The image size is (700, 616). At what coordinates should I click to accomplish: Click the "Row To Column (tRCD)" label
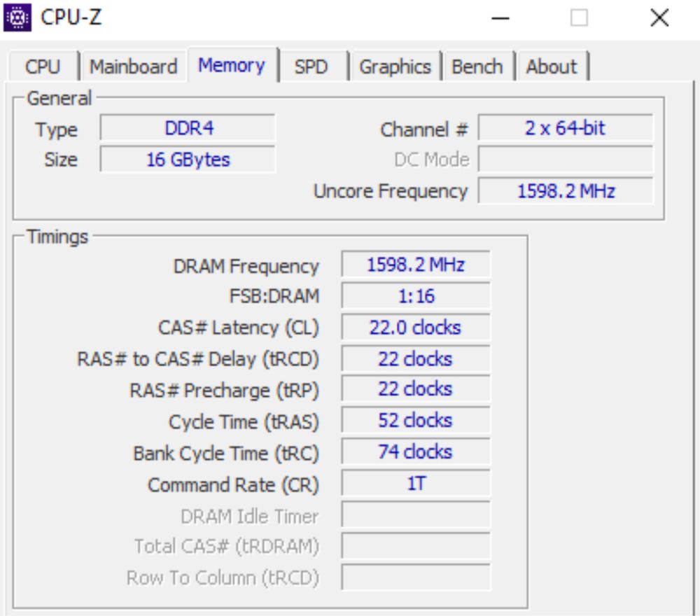click(x=223, y=578)
